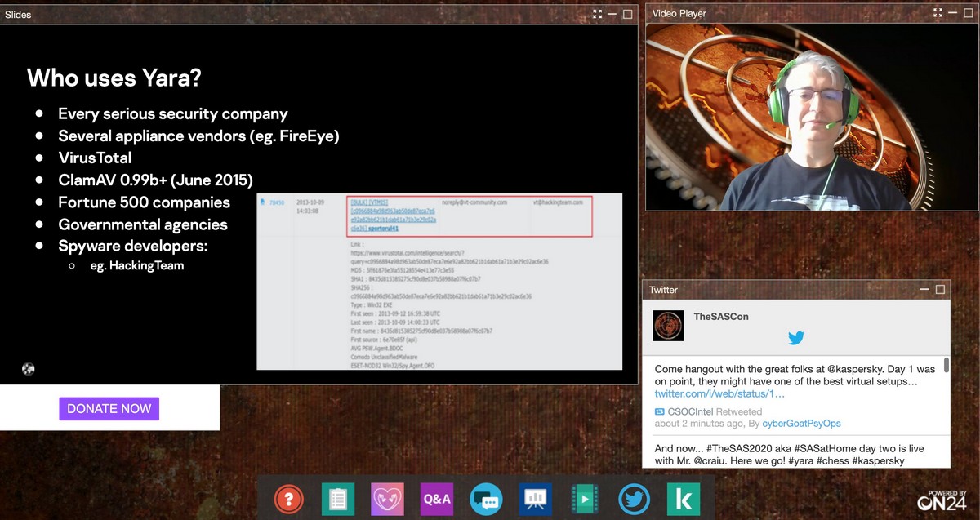The width and height of the screenshot is (980, 520).
Task: Click the "Who uses Yara?" slide heading
Action: [x=114, y=78]
